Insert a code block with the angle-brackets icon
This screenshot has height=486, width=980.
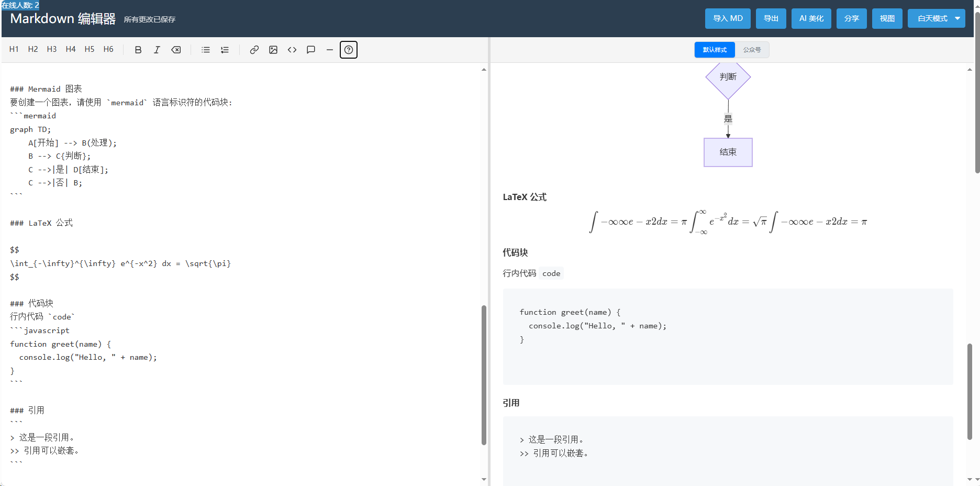tap(292, 50)
